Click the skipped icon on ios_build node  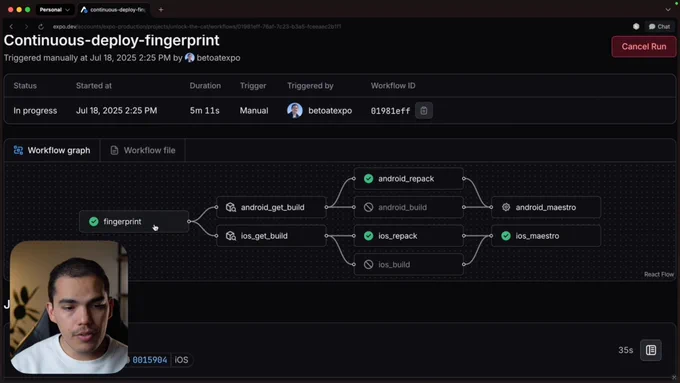click(368, 265)
